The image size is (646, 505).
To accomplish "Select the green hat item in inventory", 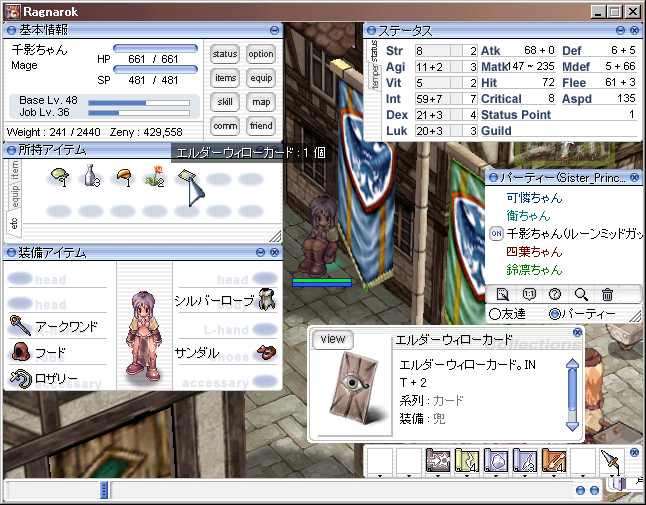I will click(x=59, y=178).
